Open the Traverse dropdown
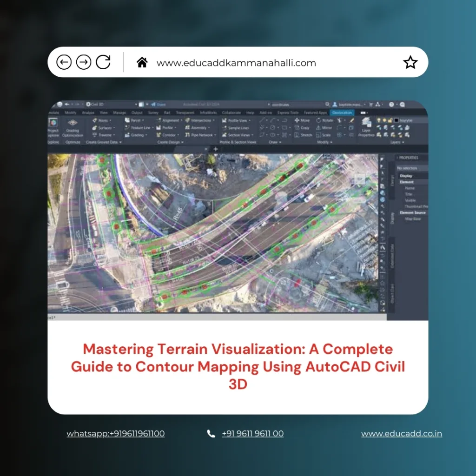This screenshot has height=476, width=476. (104, 135)
